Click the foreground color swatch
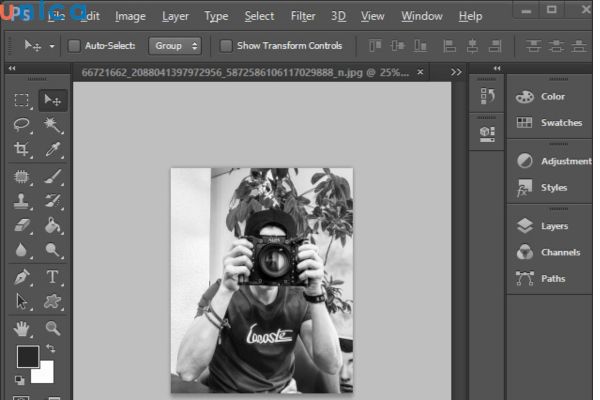Image resolution: width=600 pixels, height=400 pixels. click(28, 357)
